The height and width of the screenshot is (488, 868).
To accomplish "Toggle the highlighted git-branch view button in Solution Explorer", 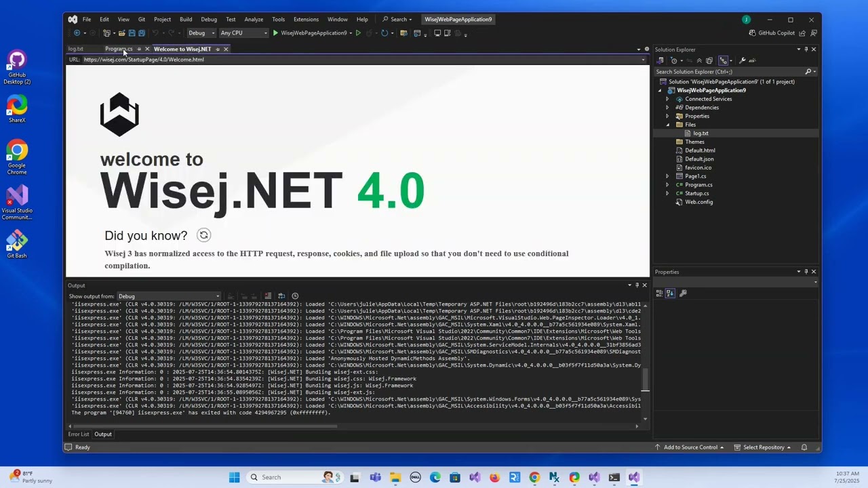I will (x=723, y=60).
